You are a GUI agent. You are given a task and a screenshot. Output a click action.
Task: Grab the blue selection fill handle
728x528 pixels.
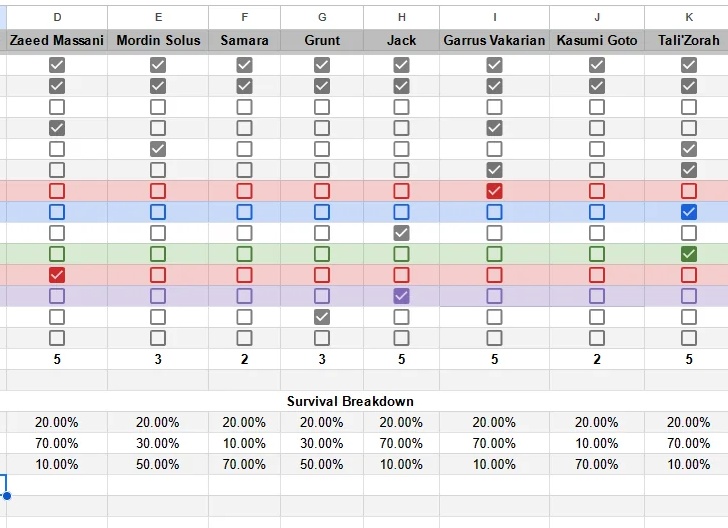[6, 495]
